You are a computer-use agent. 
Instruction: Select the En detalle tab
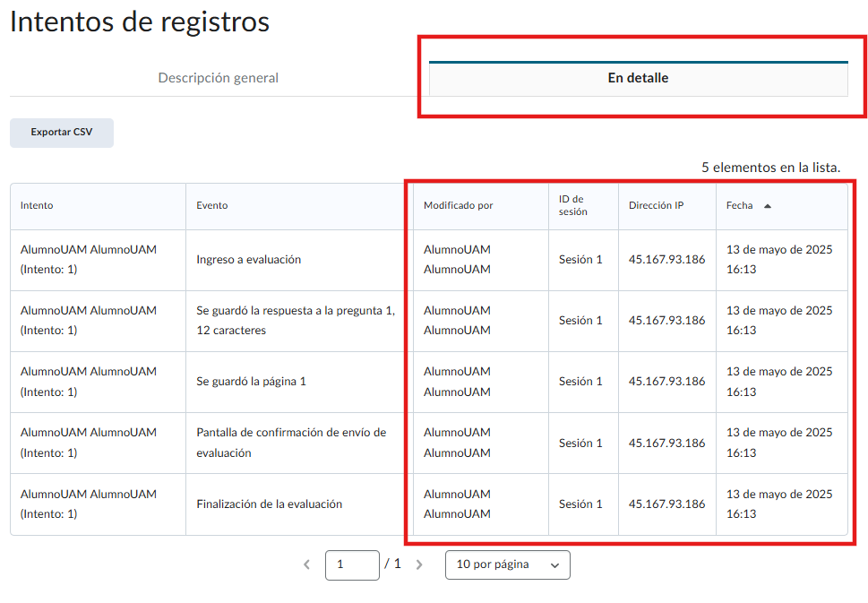coord(638,78)
